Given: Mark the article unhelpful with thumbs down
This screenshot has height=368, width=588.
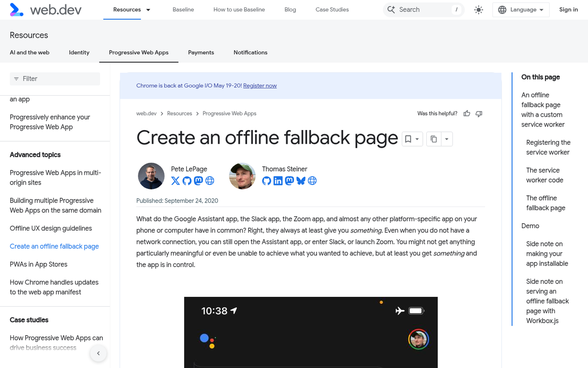Looking at the screenshot, I should [479, 113].
